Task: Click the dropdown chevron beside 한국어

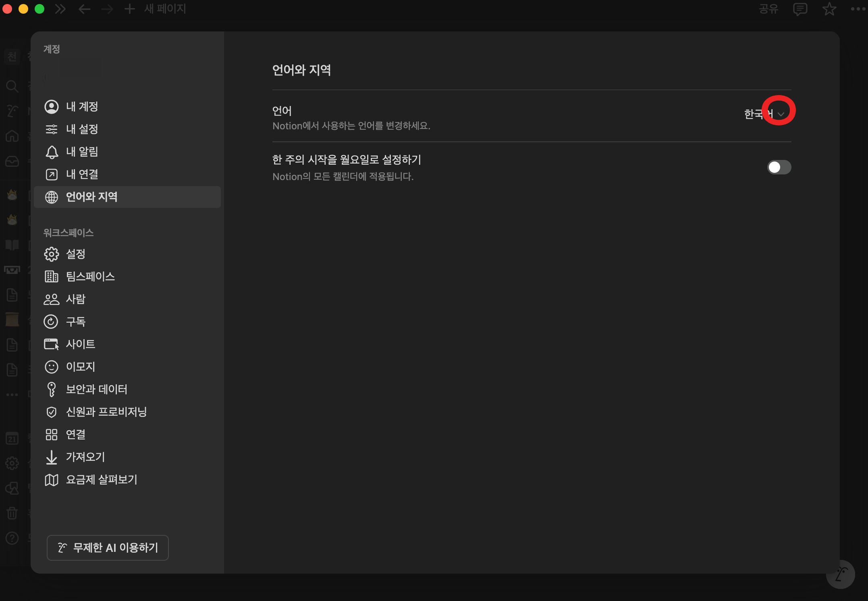Action: pyautogui.click(x=781, y=114)
